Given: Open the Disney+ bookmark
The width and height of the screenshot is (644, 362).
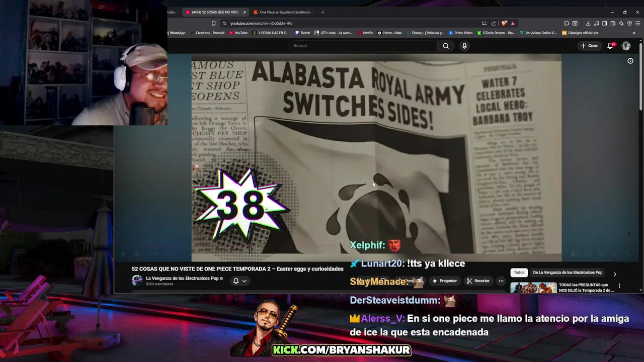Looking at the screenshot, I should click(x=425, y=33).
